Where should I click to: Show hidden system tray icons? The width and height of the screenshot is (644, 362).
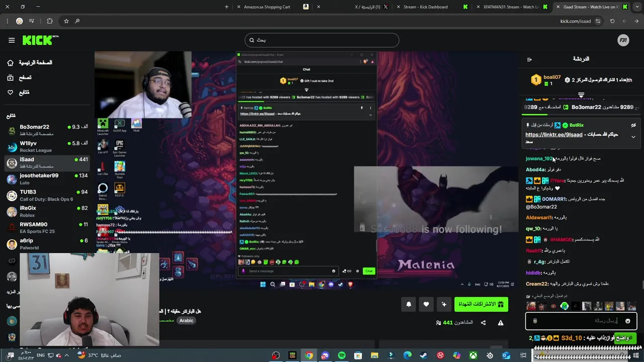pyautogui.click(x=66, y=355)
